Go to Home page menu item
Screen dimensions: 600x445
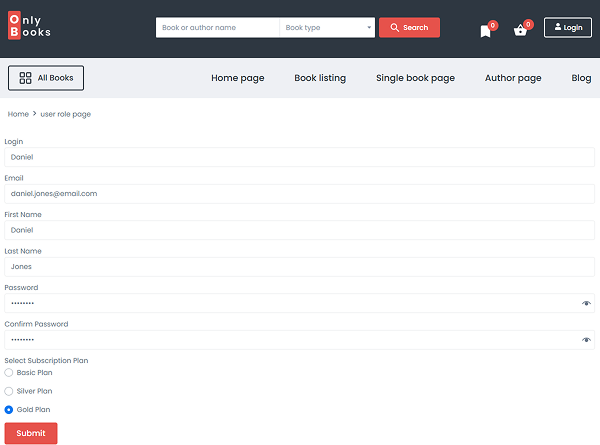point(238,78)
